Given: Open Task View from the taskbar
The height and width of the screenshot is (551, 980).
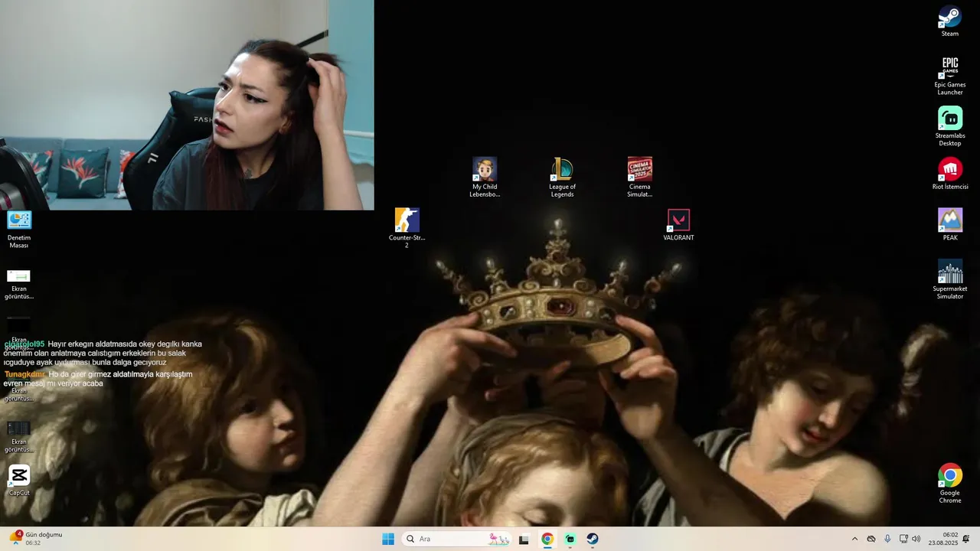Looking at the screenshot, I should pyautogui.click(x=524, y=539).
